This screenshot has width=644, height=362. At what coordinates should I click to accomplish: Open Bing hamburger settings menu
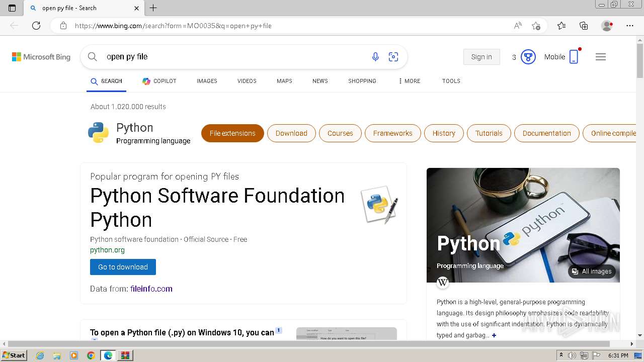(x=601, y=57)
